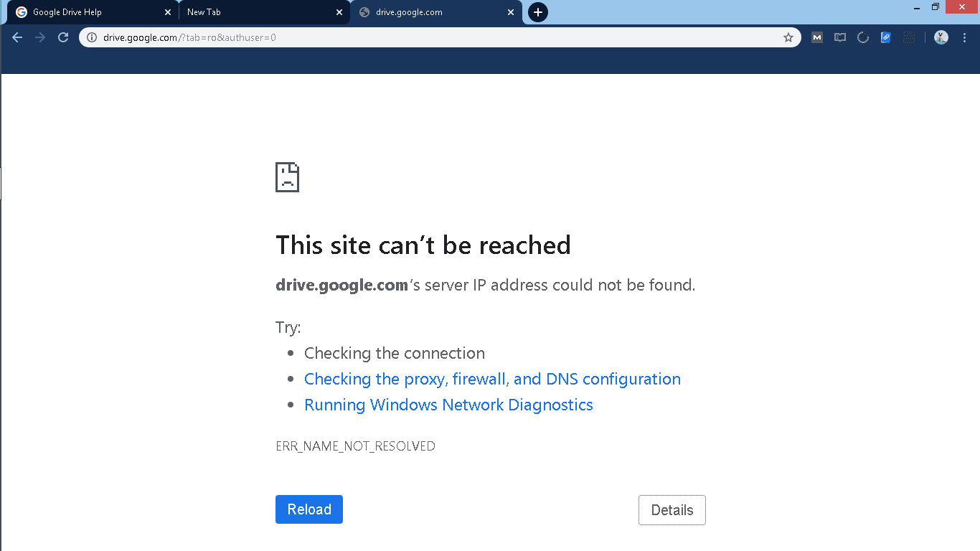Switch to the Google Drive Help tab
The width and height of the screenshot is (980, 551).
[93, 12]
